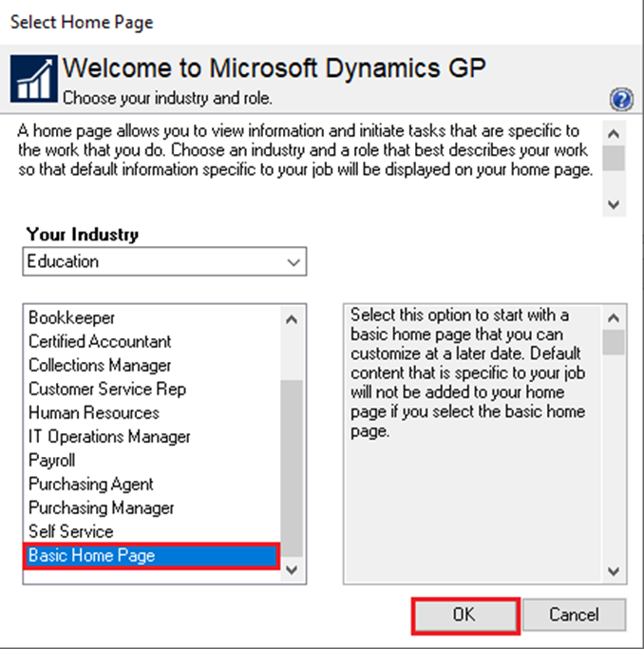Open the Your Industry dropdown
This screenshot has width=644, height=649.
click(164, 261)
